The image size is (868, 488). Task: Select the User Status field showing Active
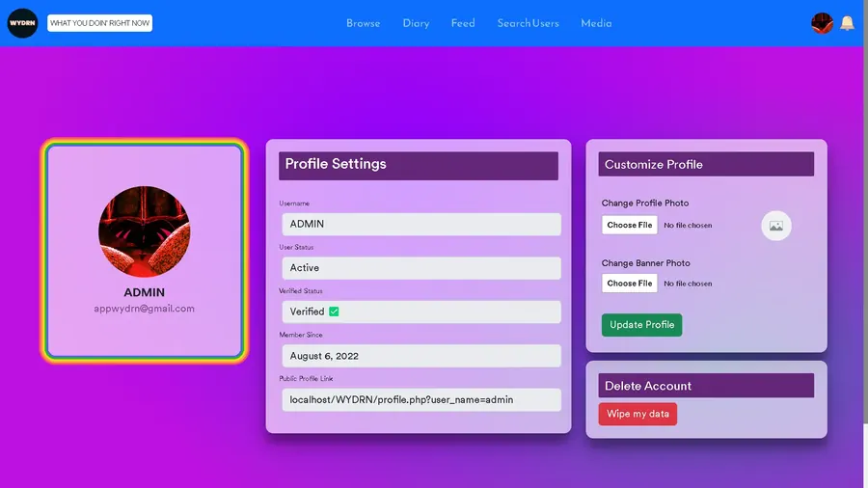coord(421,268)
